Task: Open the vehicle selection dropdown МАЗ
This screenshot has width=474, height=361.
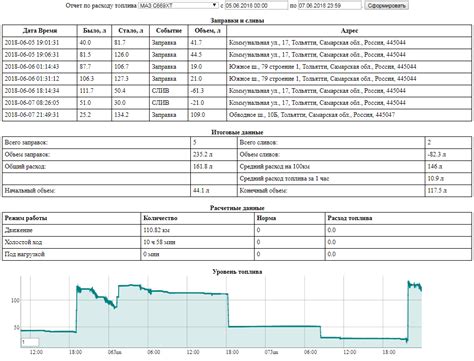Action: point(178,5)
